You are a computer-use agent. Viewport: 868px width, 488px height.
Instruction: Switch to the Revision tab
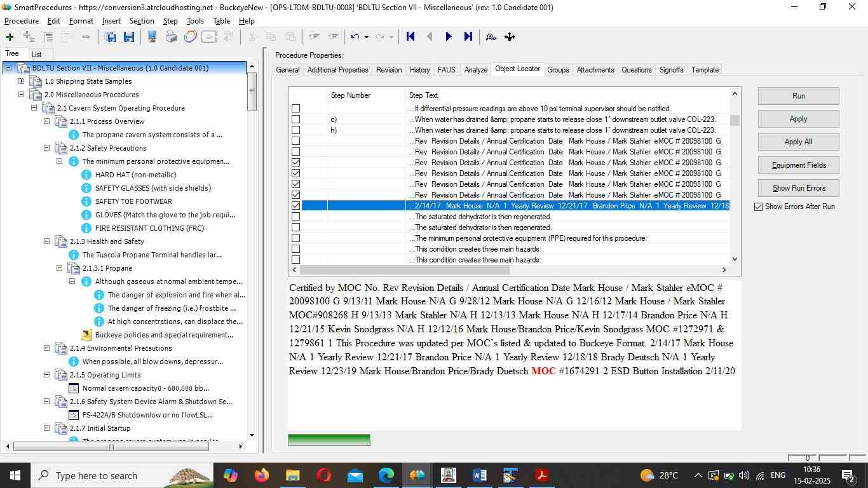click(x=389, y=70)
